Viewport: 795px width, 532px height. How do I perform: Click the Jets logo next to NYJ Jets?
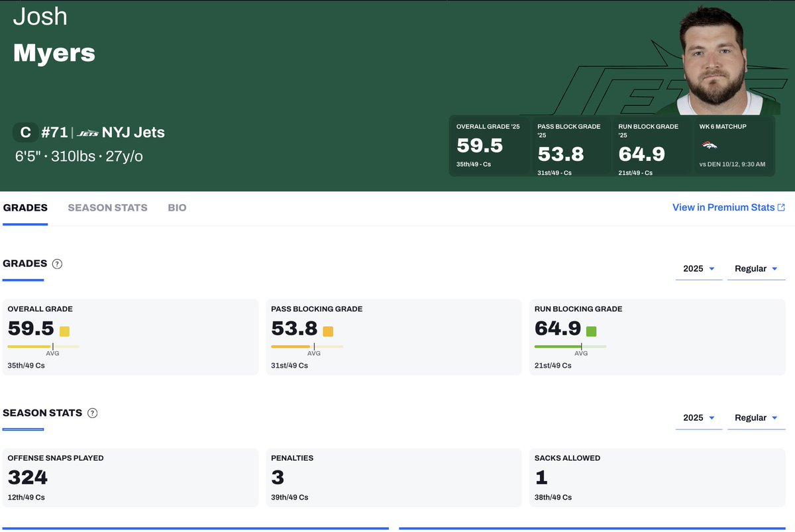[x=87, y=133]
